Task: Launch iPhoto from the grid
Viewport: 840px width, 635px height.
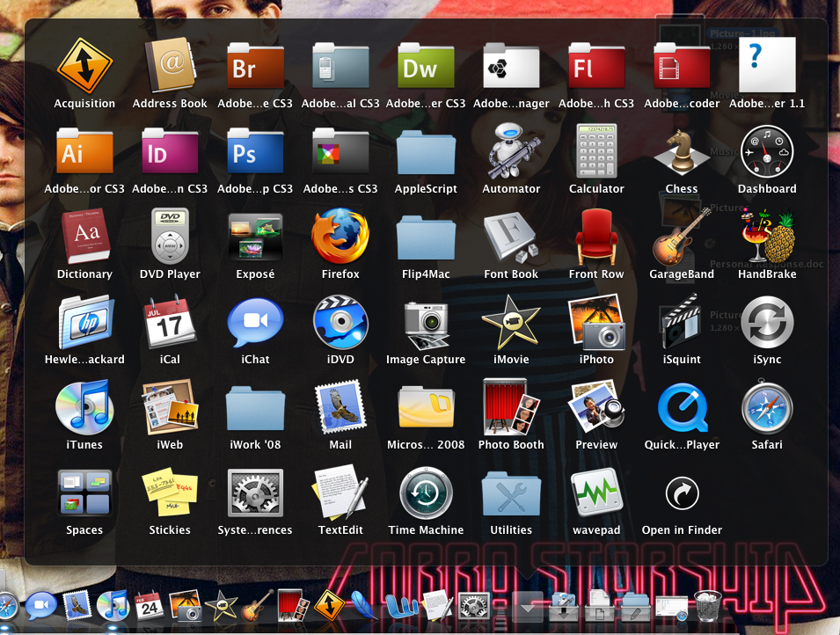Action: [x=596, y=322]
